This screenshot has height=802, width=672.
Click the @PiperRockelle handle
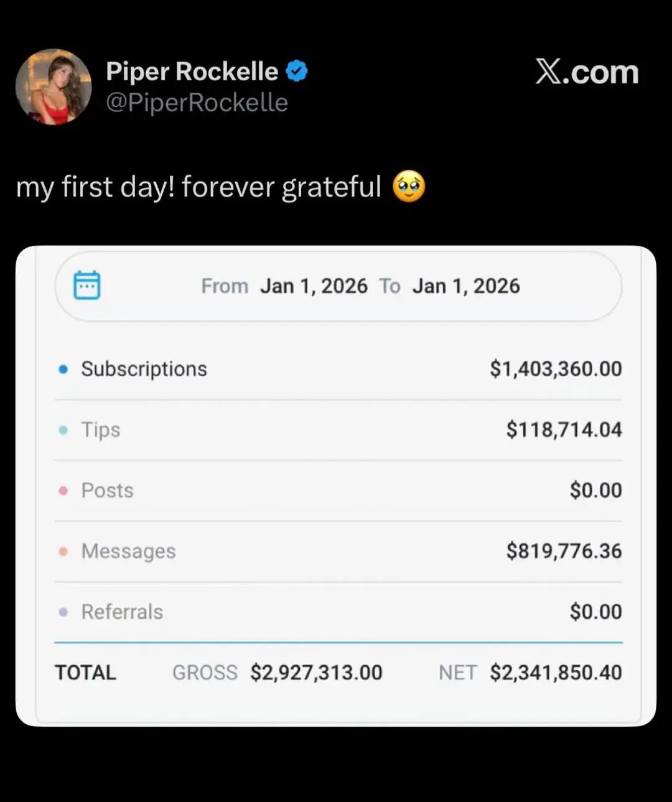197,103
